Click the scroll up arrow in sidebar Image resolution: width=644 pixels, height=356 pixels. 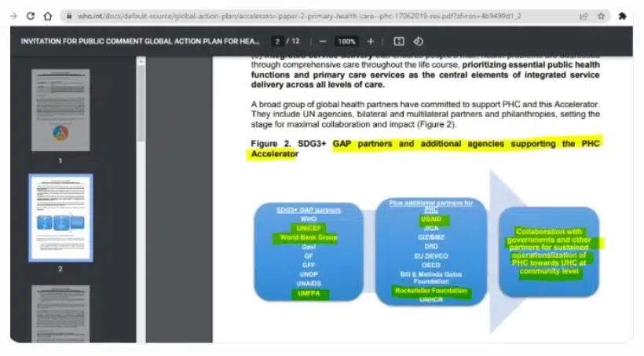click(x=141, y=61)
